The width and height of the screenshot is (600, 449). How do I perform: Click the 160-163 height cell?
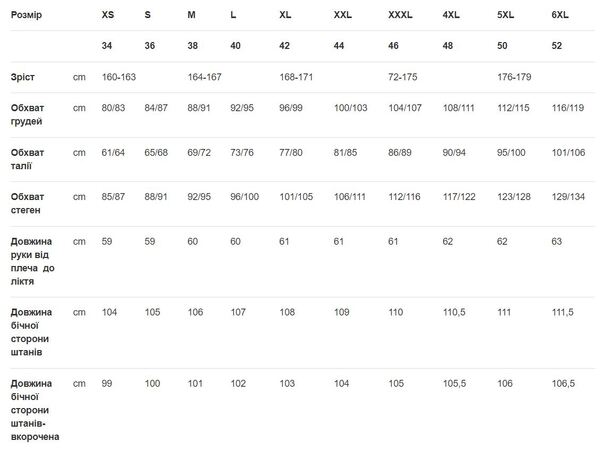coord(119,76)
